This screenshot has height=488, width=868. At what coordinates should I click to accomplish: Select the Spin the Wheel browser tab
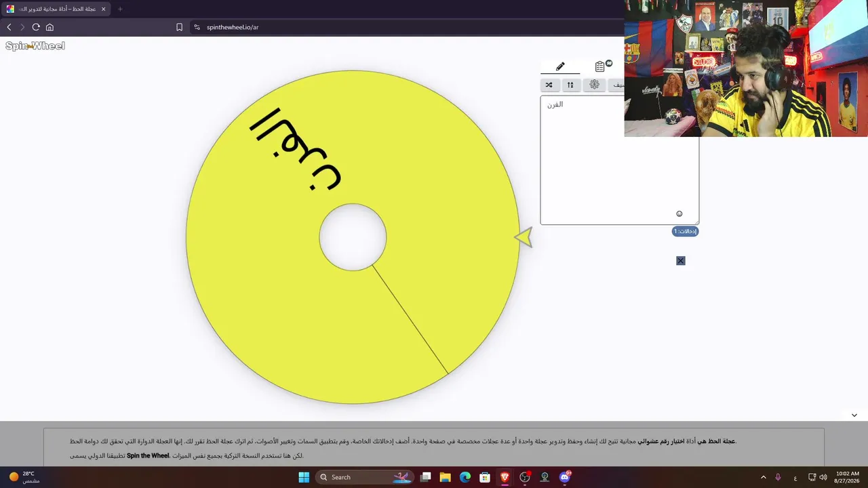[56, 9]
